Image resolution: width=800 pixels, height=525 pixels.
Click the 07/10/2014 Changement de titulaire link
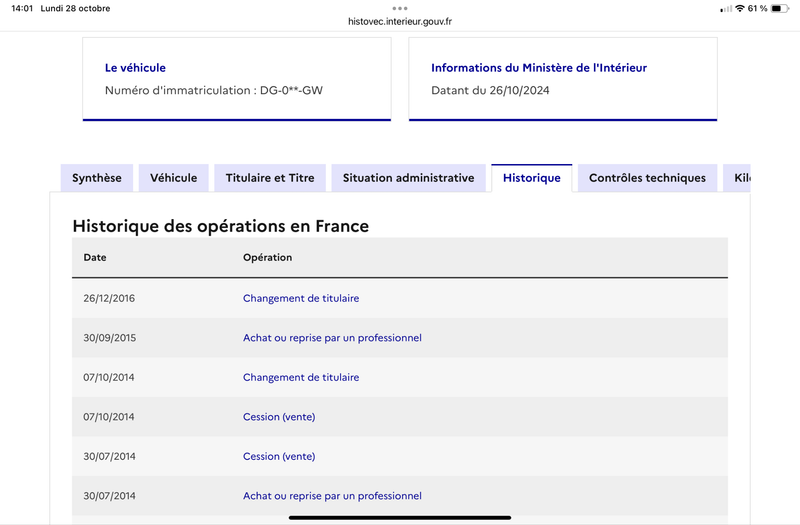[301, 378]
